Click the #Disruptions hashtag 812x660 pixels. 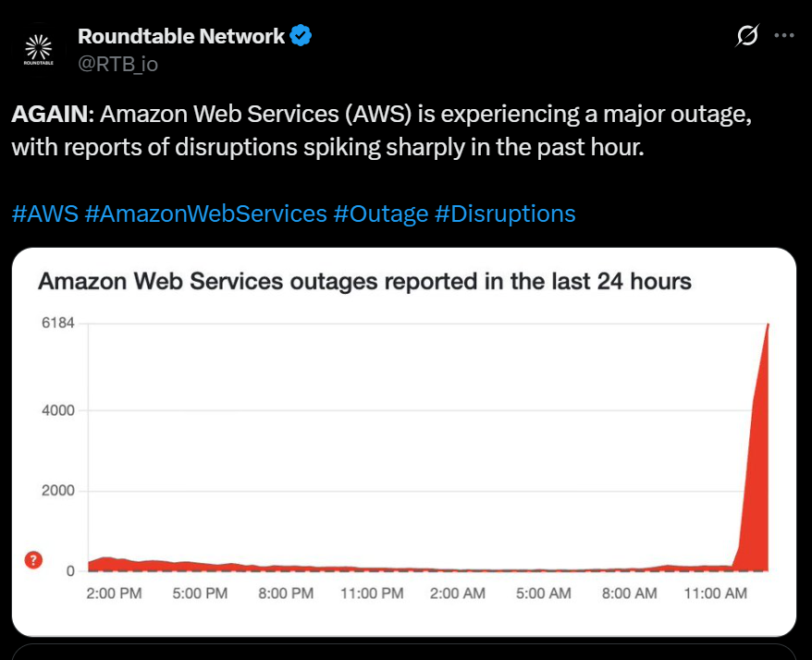click(505, 214)
